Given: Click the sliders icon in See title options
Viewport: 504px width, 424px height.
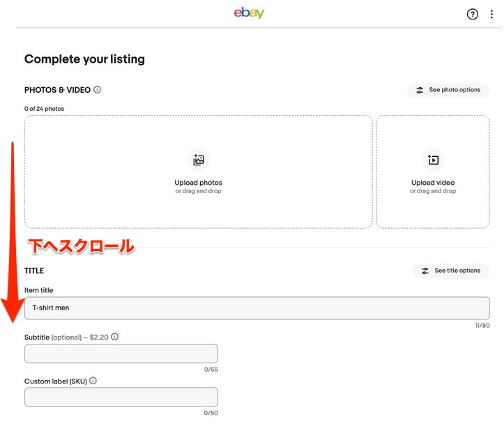Looking at the screenshot, I should click(x=425, y=271).
